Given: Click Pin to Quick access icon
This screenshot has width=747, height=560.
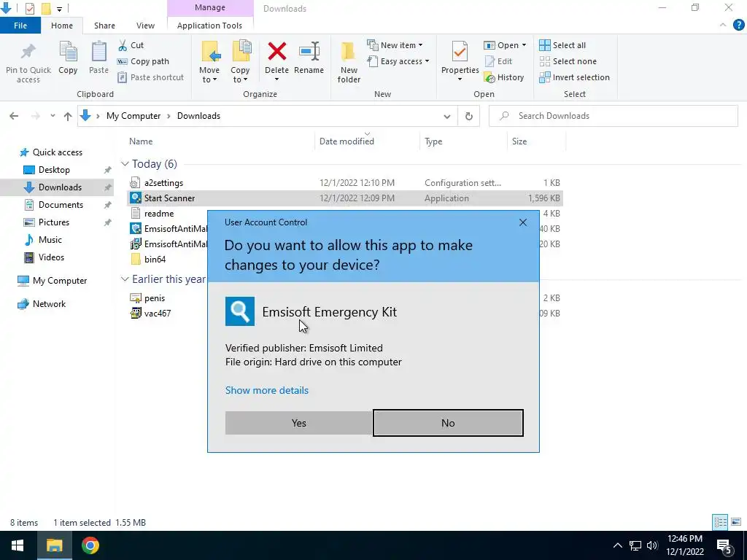Looking at the screenshot, I should (28, 52).
